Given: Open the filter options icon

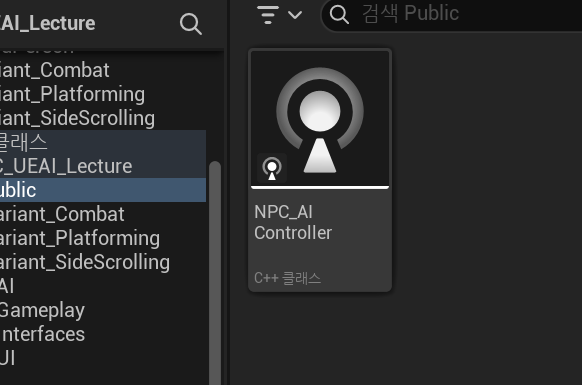Looking at the screenshot, I should pos(268,15).
